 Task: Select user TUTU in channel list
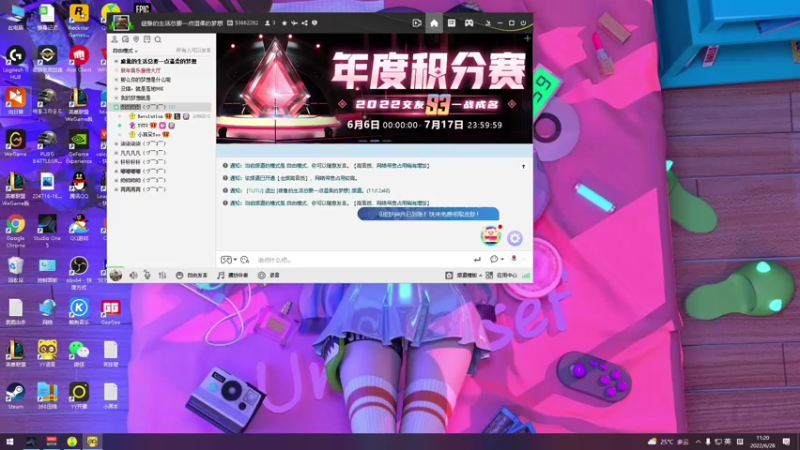142,126
